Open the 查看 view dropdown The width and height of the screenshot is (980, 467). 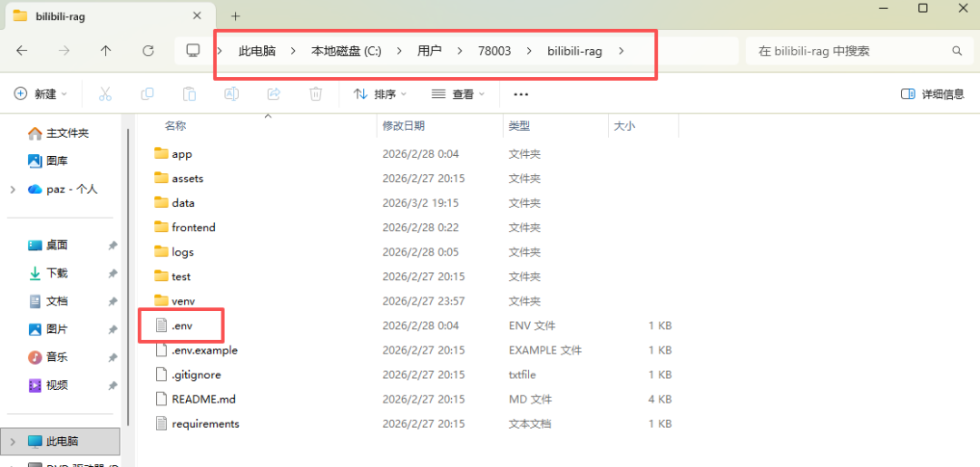pyautogui.click(x=459, y=93)
